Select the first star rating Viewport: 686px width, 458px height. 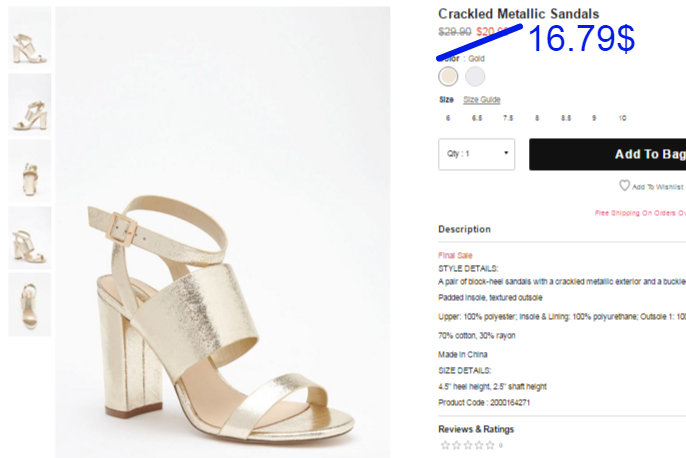(445, 445)
